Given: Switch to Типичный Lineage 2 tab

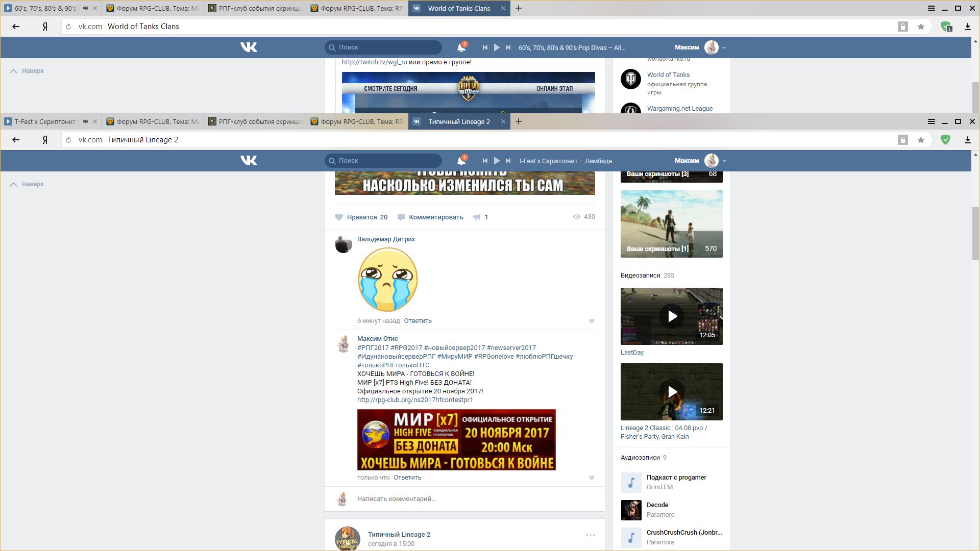Looking at the screenshot, I should tap(458, 121).
